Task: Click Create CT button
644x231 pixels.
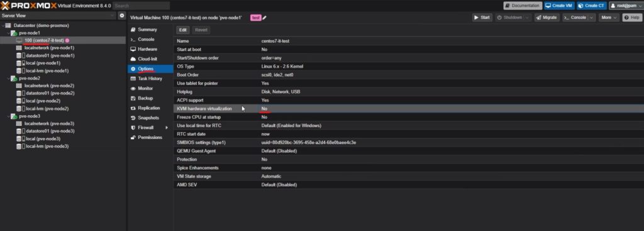Action: pos(591,6)
